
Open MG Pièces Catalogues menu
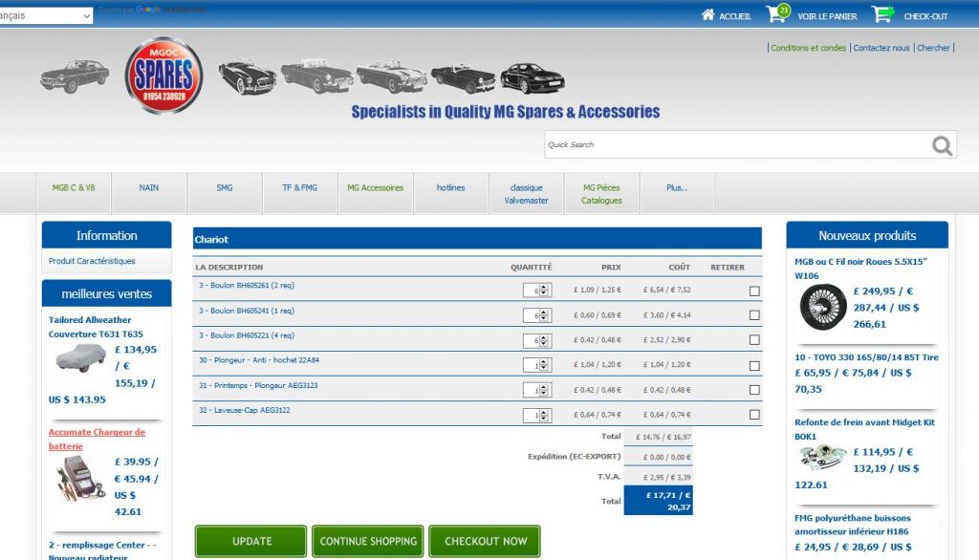[602, 194]
